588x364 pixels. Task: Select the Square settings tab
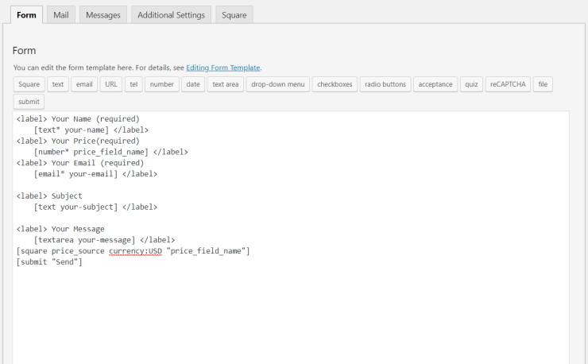tap(234, 15)
